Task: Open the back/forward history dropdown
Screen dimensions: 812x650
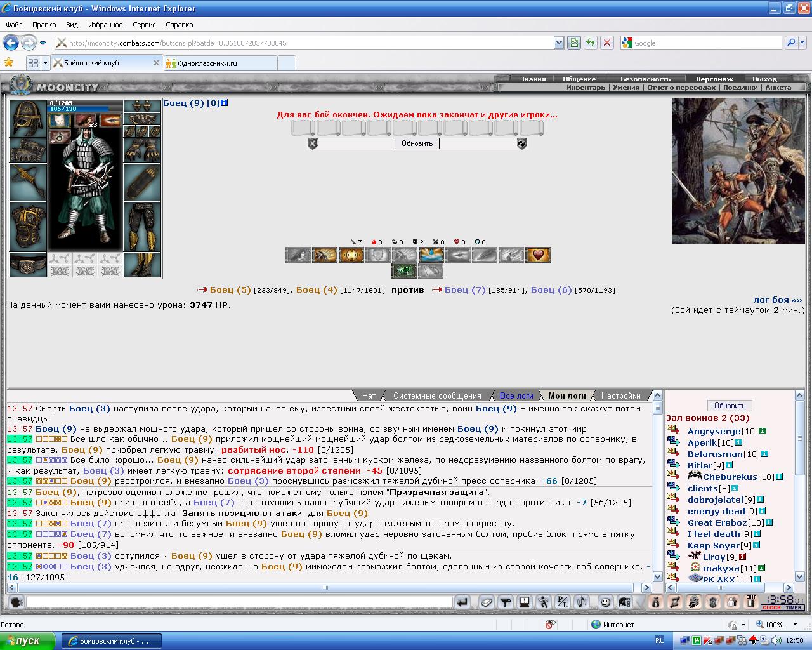Action: click(43, 43)
